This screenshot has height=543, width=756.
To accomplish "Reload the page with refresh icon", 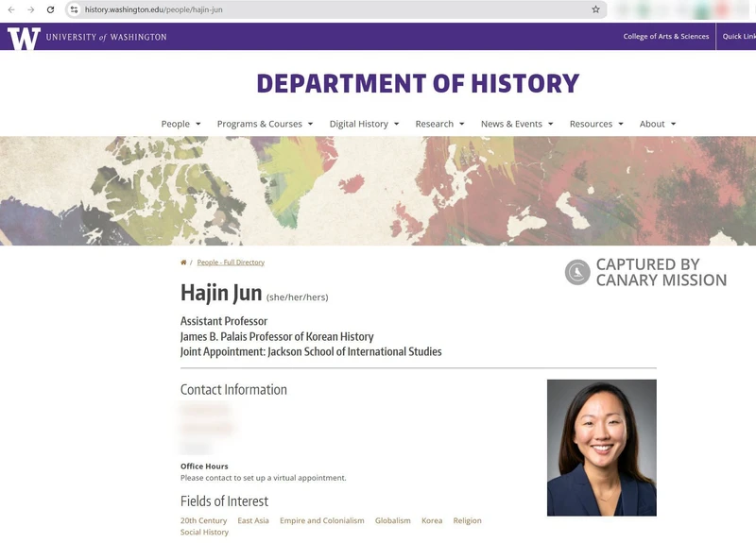I will (50, 9).
